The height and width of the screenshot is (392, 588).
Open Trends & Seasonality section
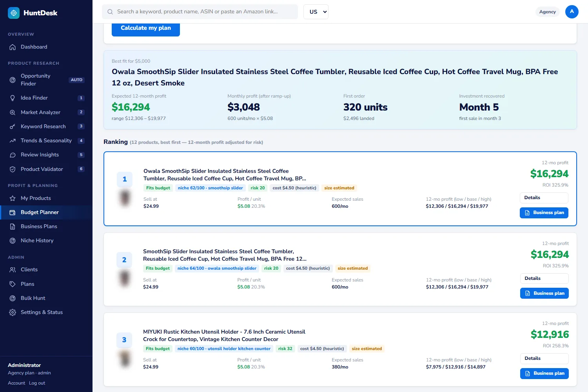[x=46, y=141]
